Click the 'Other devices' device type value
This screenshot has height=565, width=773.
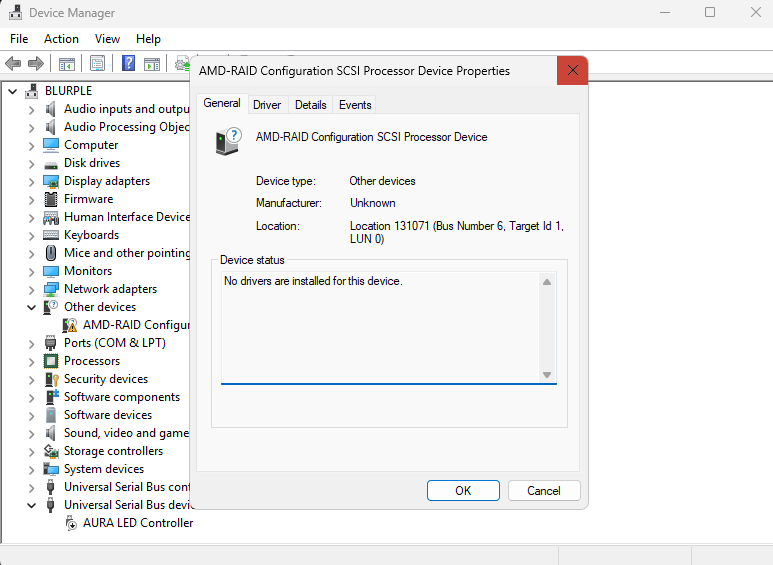point(383,181)
